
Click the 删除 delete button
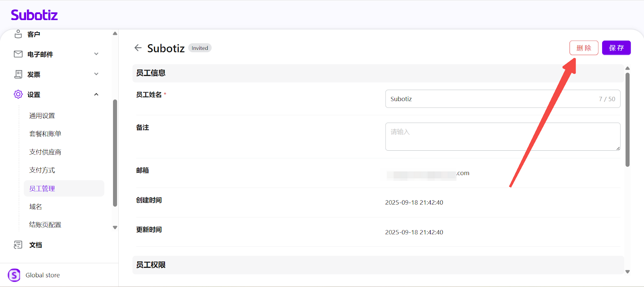tap(584, 48)
